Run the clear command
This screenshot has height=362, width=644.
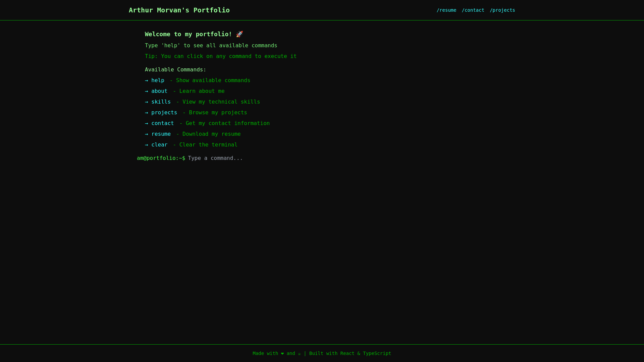pyautogui.click(x=156, y=145)
